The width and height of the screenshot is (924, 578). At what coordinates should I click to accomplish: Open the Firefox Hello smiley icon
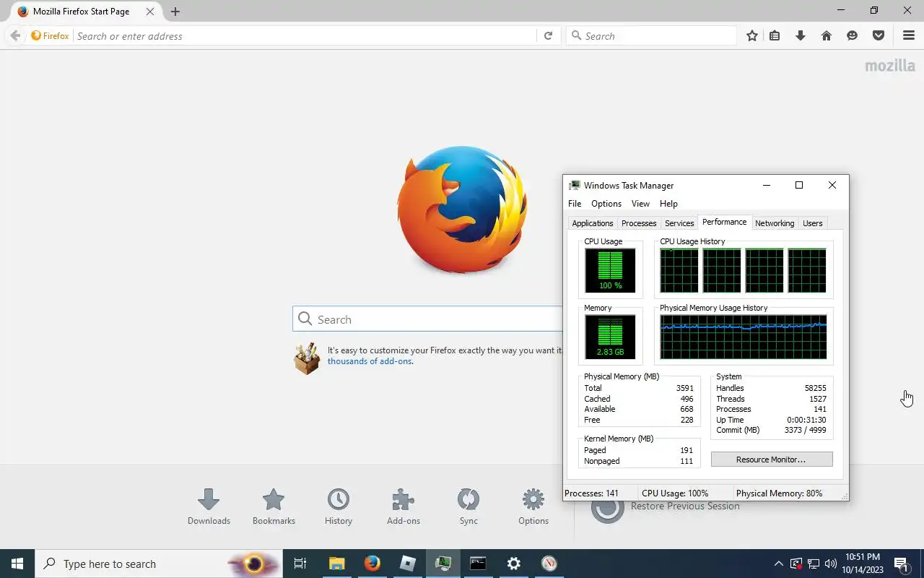pos(852,35)
